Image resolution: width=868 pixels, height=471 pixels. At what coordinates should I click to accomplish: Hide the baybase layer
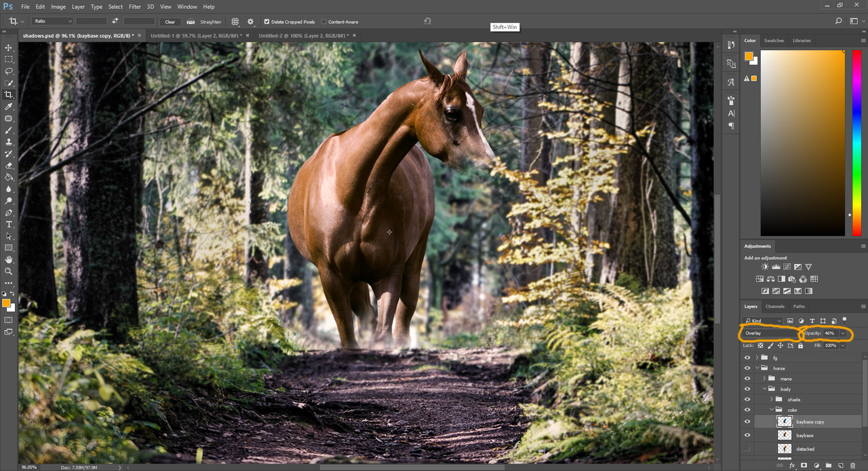747,435
